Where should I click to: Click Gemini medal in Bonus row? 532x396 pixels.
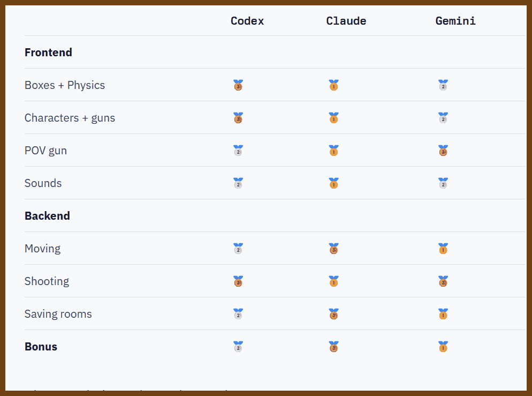[x=443, y=347]
